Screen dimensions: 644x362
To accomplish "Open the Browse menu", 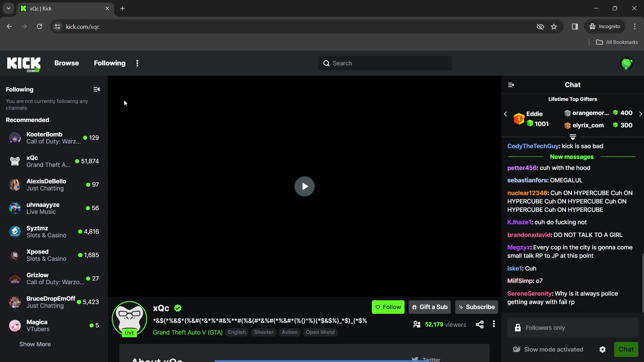I will click(x=67, y=63).
